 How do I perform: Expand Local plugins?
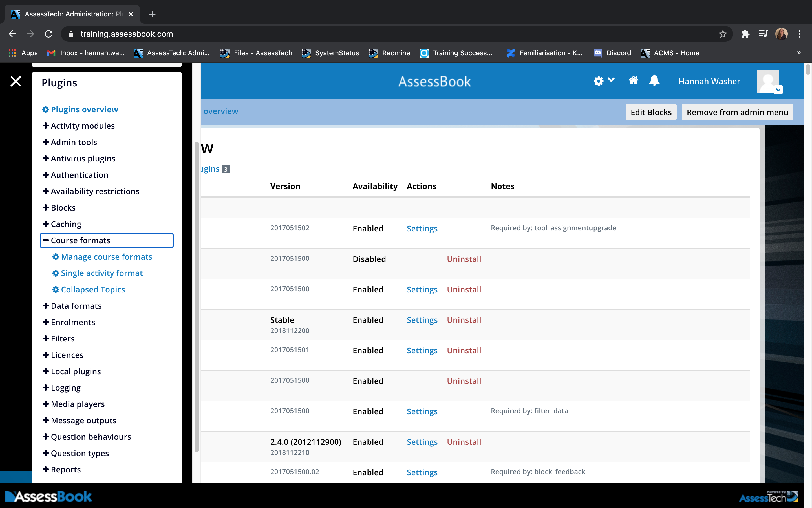coord(71,372)
